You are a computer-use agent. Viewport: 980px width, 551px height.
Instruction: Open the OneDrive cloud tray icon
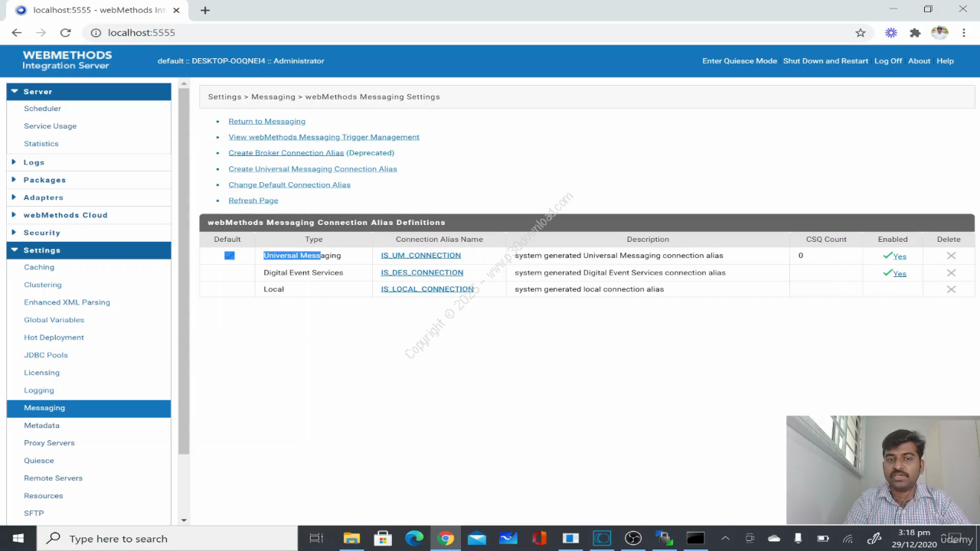tap(774, 539)
